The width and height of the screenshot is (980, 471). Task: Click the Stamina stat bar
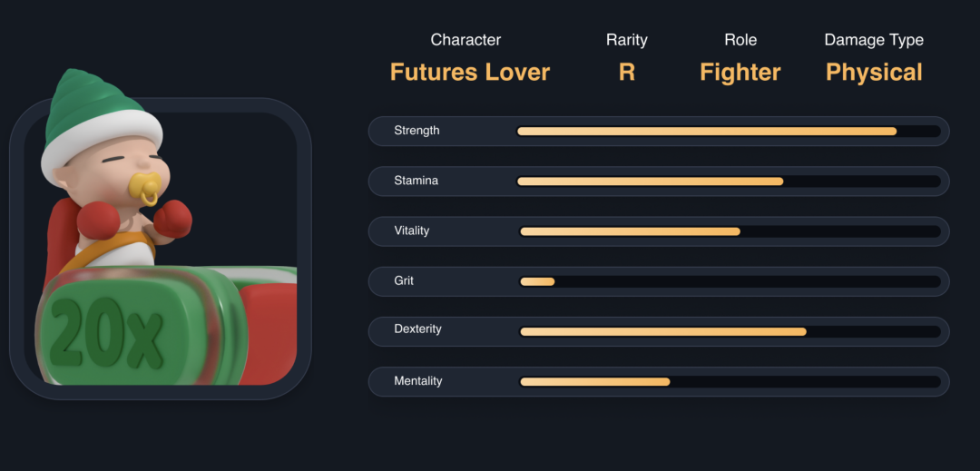pos(728,182)
